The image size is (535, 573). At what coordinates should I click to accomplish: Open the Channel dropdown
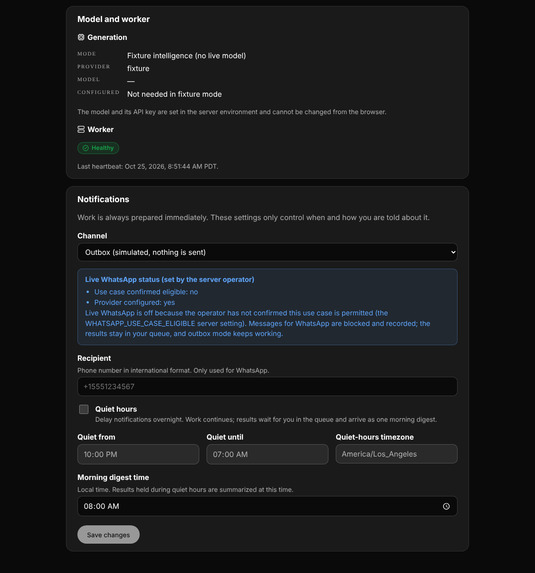[268, 252]
